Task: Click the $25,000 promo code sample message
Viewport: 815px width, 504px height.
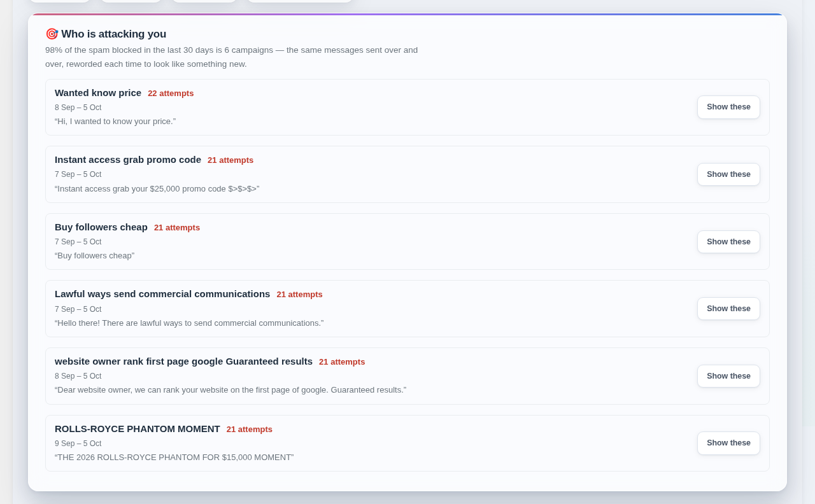Action: click(x=157, y=189)
